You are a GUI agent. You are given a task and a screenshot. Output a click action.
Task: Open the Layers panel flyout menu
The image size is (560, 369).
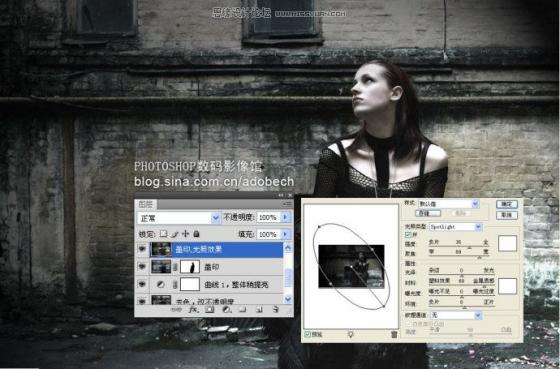click(x=287, y=204)
